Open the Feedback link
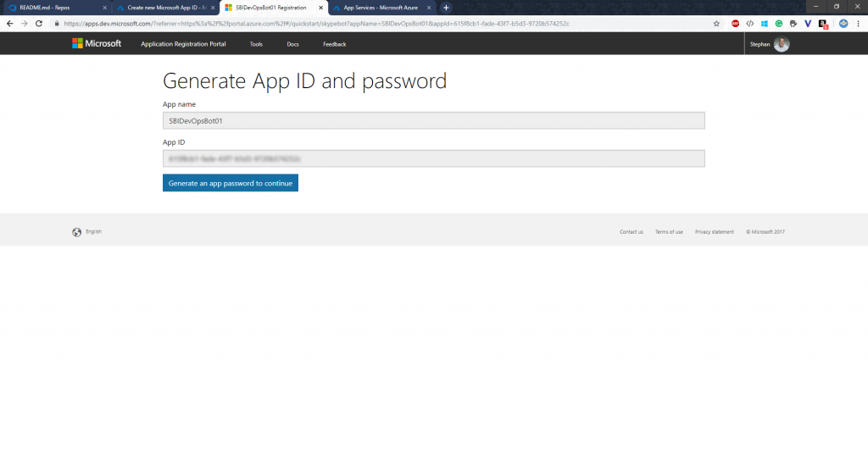Image resolution: width=868 pixels, height=470 pixels. coord(334,44)
